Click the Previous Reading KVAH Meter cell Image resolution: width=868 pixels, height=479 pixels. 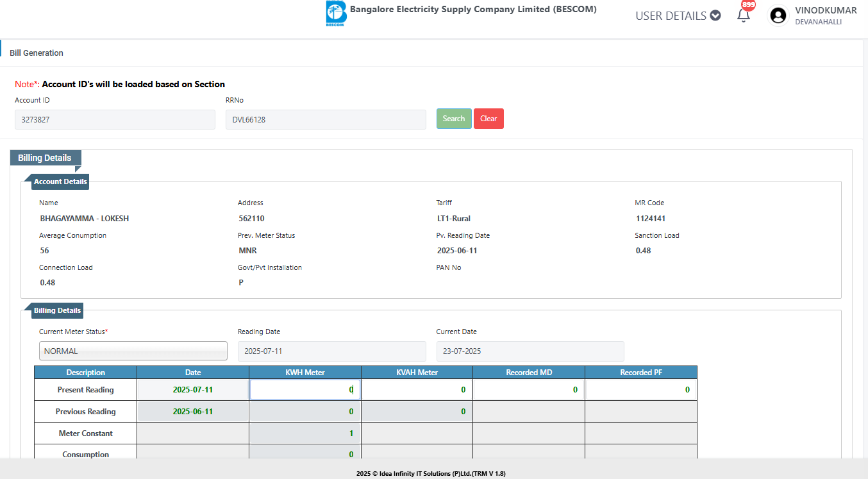[x=417, y=412]
